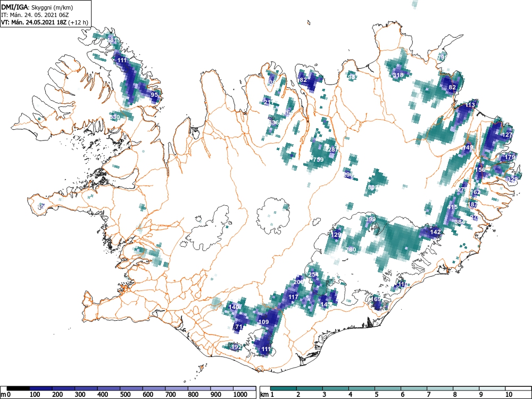Viewport: 532px width, 399px height.
Task: Click the visibility value '95' on the map
Action: point(154,95)
